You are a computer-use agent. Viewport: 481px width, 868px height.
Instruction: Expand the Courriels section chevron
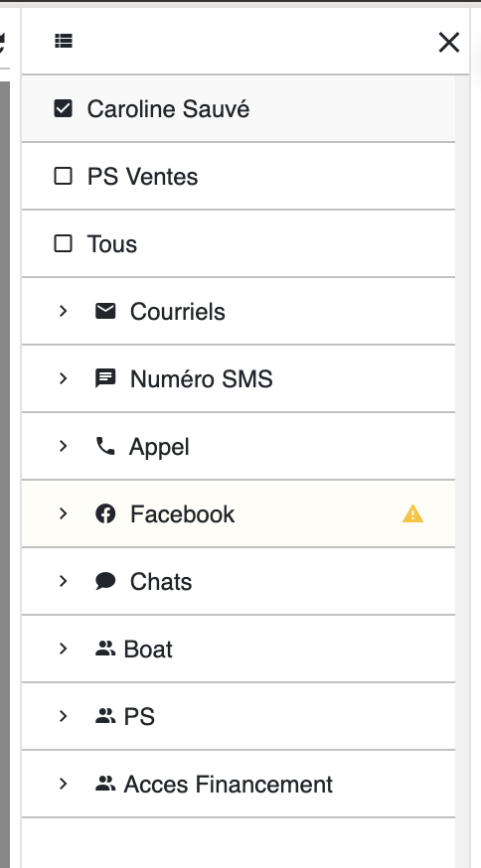tap(64, 311)
